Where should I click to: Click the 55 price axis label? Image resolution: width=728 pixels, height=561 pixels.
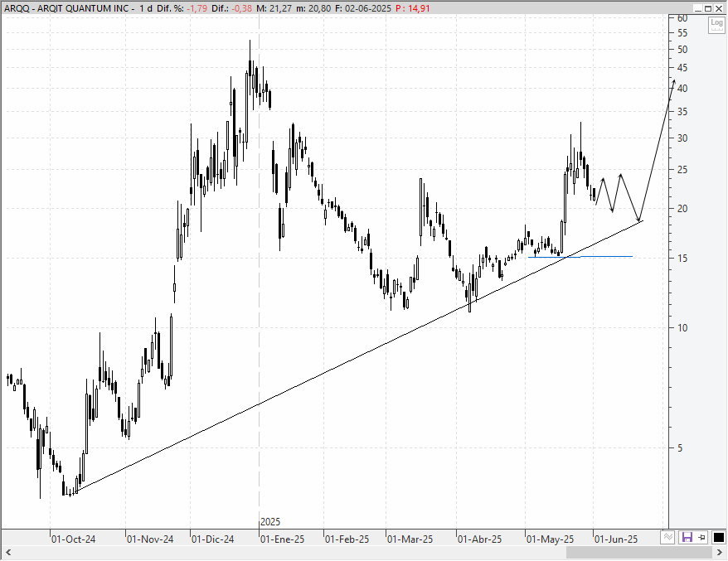coord(682,33)
